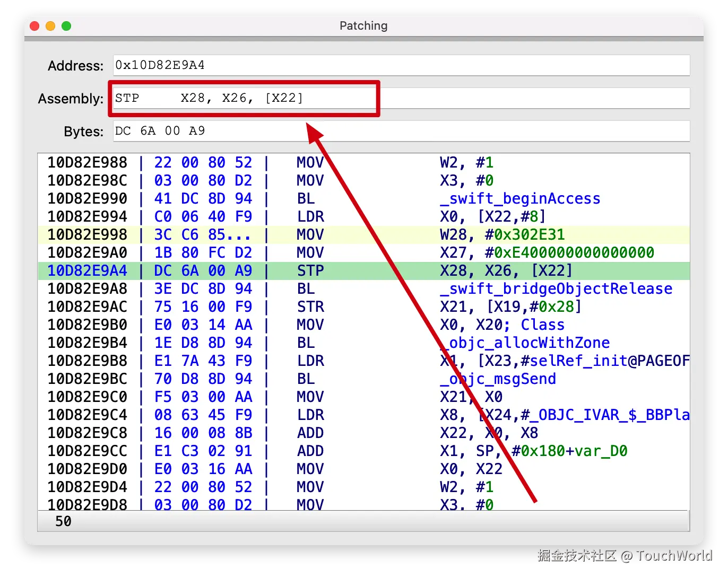Viewport: 728px width, 578px height.
Task: Select row at address 10D82E98C
Action: [363, 180]
